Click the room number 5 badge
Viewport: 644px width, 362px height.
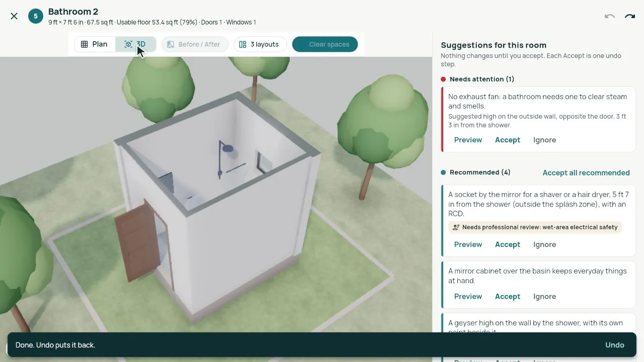(x=36, y=16)
